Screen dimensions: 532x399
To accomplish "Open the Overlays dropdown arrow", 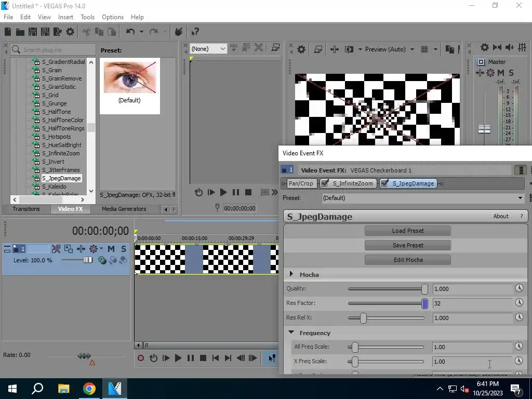I will (x=435, y=49).
